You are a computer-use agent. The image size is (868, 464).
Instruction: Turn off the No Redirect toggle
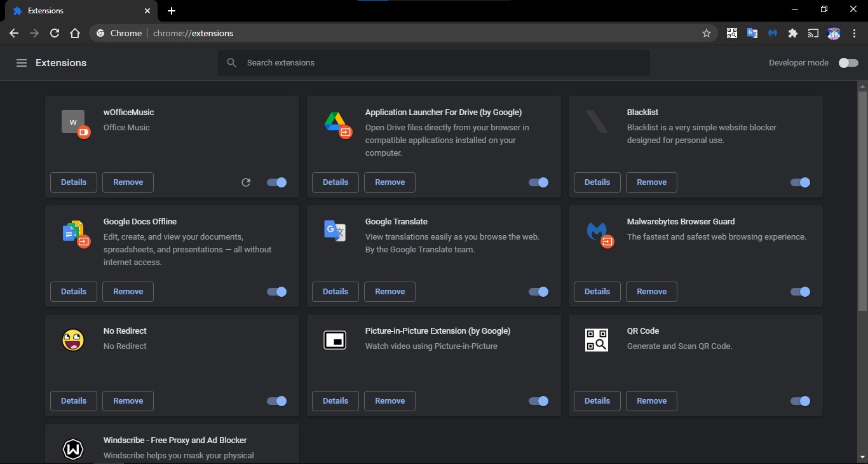[277, 401]
